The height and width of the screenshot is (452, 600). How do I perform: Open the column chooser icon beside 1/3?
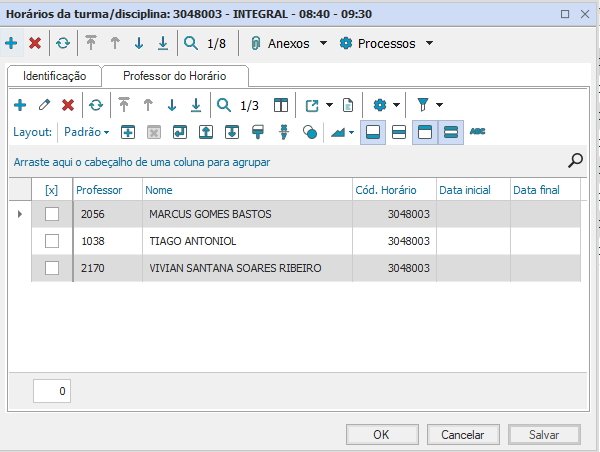click(x=281, y=105)
